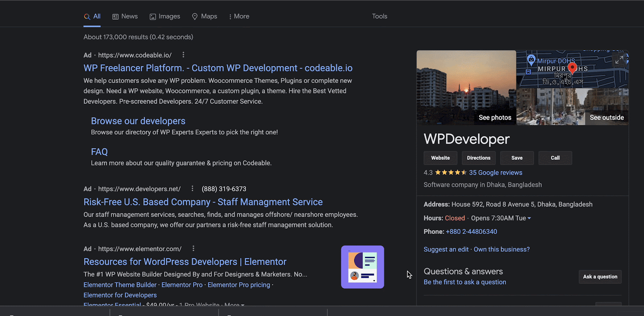
Task: Click the red location pin on map
Action: click(572, 68)
